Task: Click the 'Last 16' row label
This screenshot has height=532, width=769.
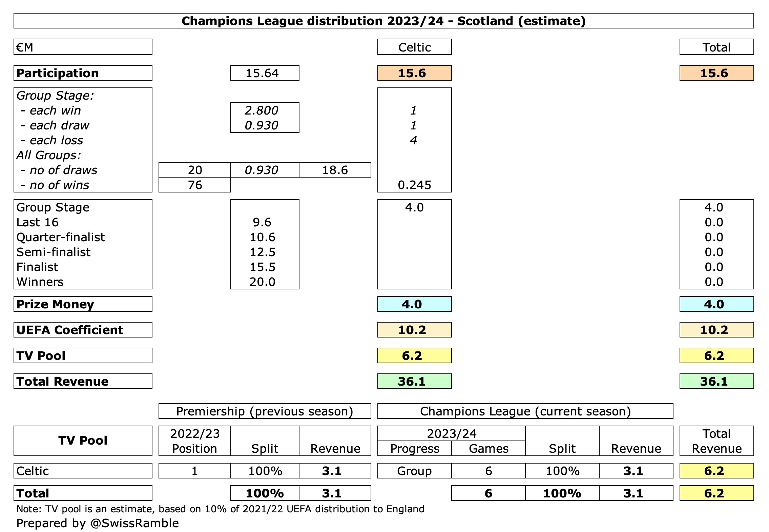Action: (37, 222)
